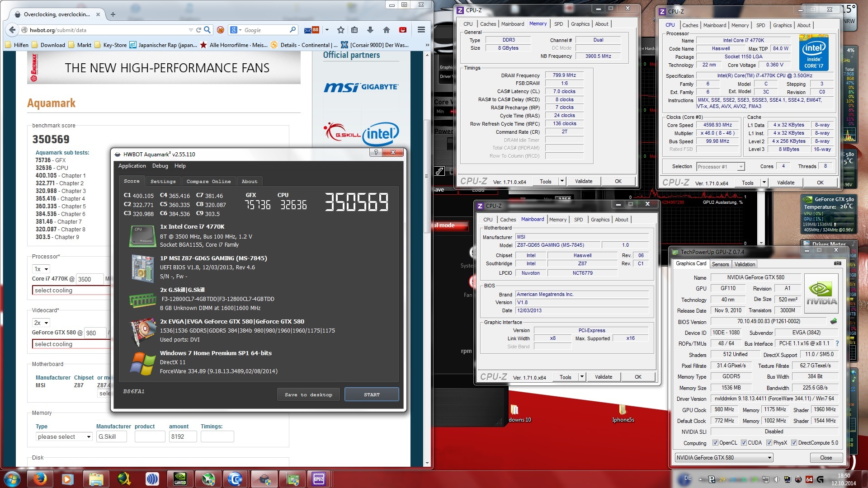Open the Key-Store bookmark folder
Screen dimensions: 868x488
pyautogui.click(x=110, y=45)
